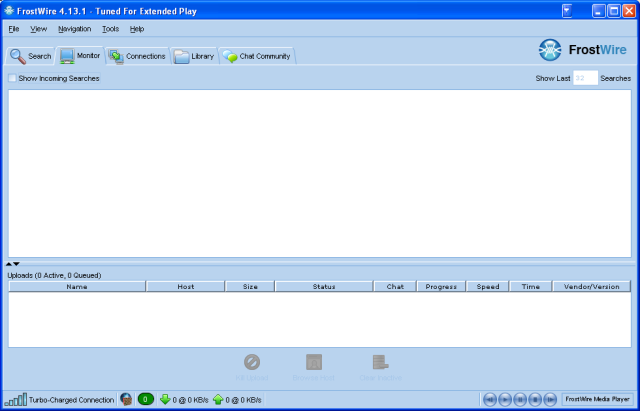The width and height of the screenshot is (640, 411).
Task: Click the media player stop button
Action: click(x=535, y=399)
